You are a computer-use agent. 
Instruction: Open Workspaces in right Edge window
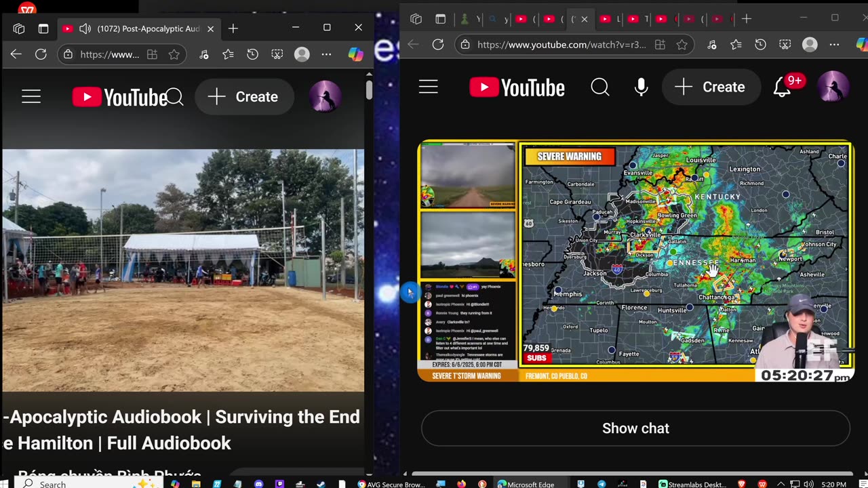coord(416,19)
